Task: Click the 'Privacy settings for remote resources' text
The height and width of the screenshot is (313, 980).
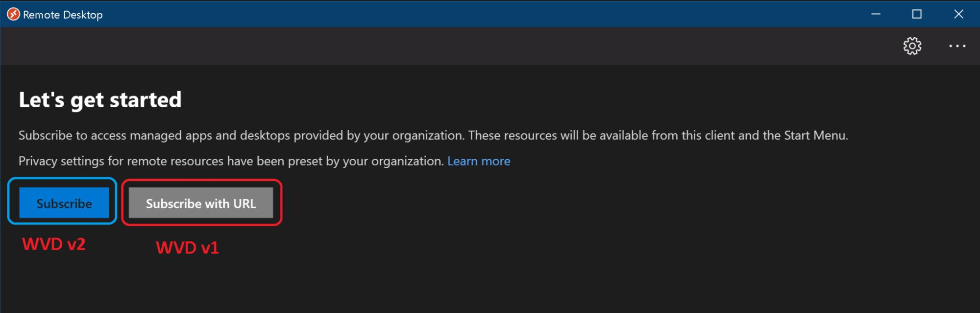Action: 231,161
